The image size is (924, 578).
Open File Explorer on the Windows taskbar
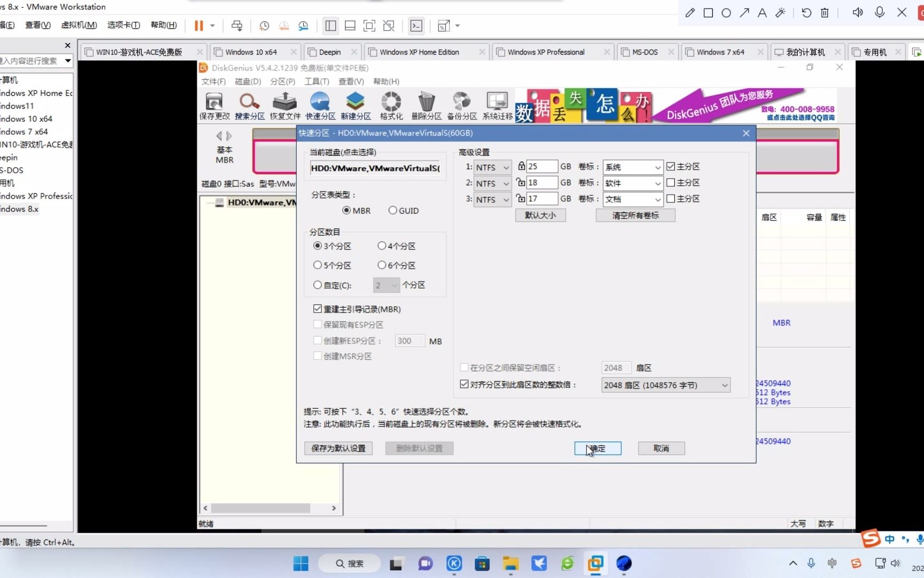(x=511, y=564)
